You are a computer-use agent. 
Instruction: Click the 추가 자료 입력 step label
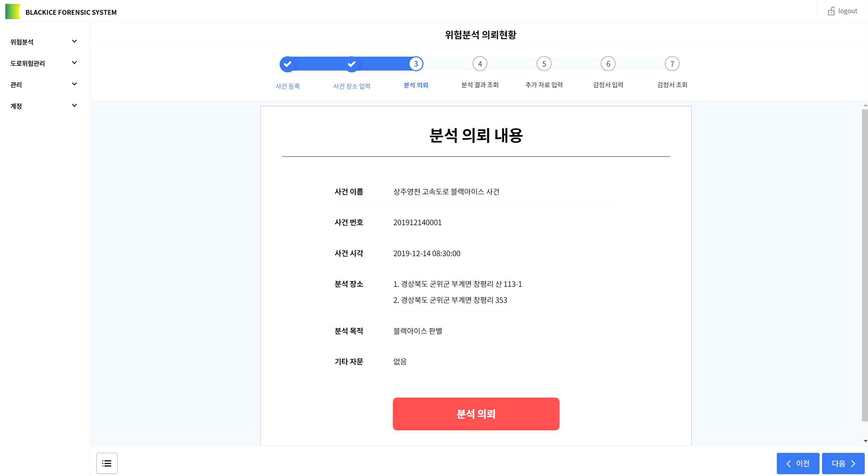544,85
